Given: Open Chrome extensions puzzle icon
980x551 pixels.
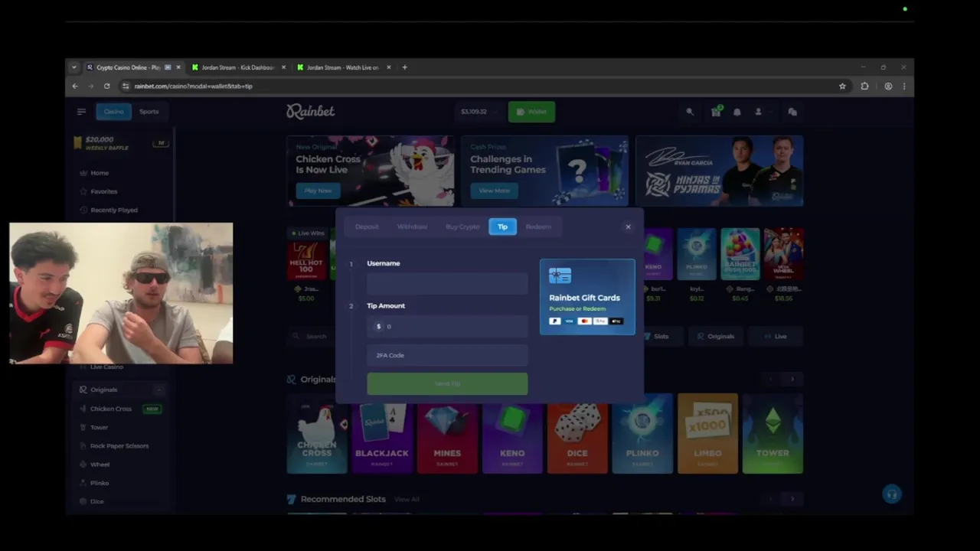Looking at the screenshot, I should 864,86.
